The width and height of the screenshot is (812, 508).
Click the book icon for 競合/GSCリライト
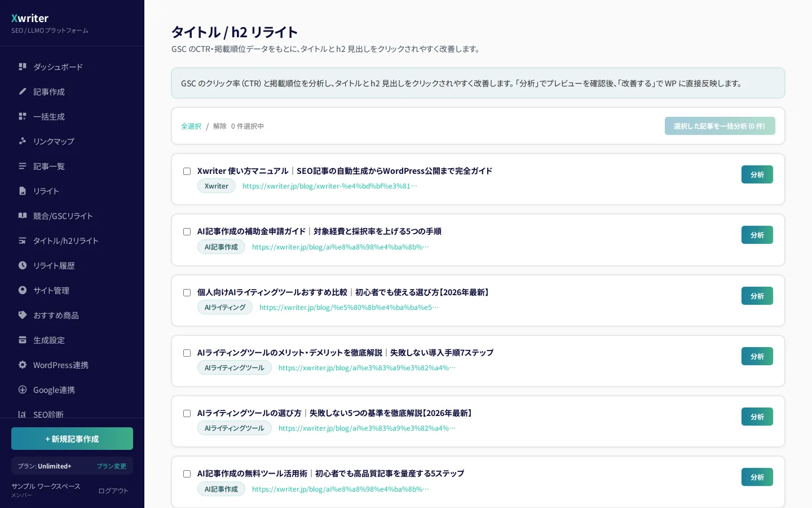pos(23,216)
